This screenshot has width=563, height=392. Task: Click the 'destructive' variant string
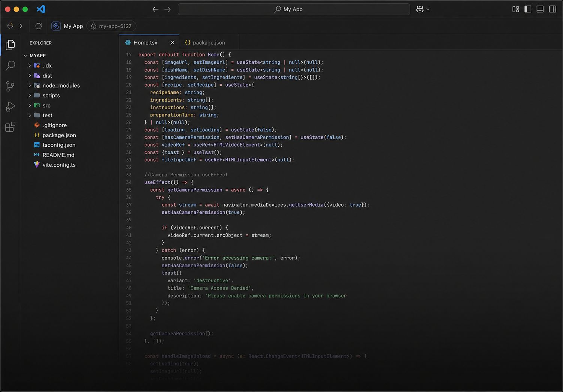point(212,281)
